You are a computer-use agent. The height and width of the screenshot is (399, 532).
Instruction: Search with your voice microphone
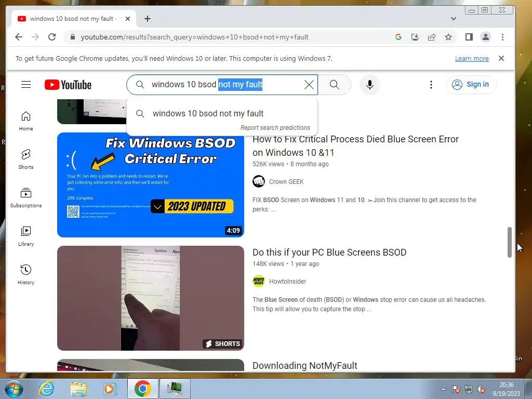point(370,85)
